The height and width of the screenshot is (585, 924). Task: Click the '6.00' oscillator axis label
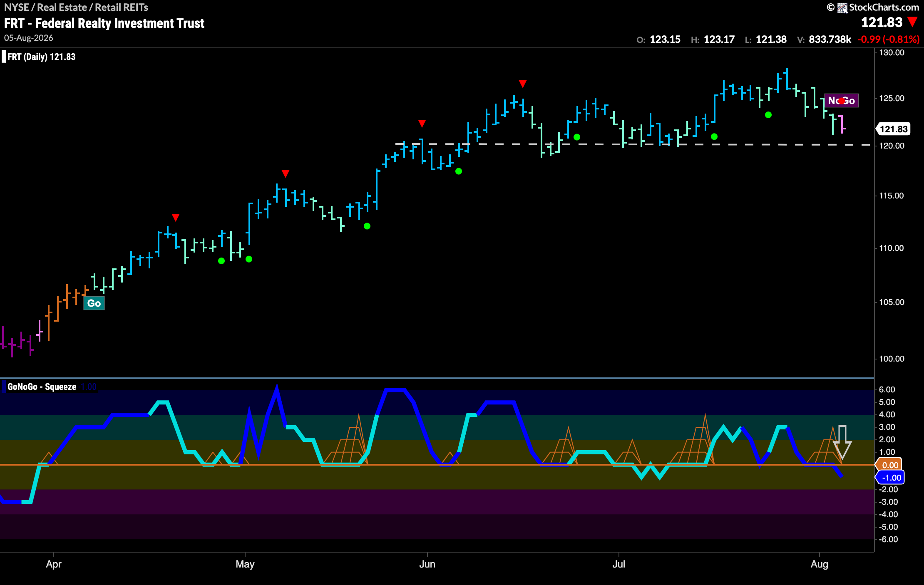[887, 389]
